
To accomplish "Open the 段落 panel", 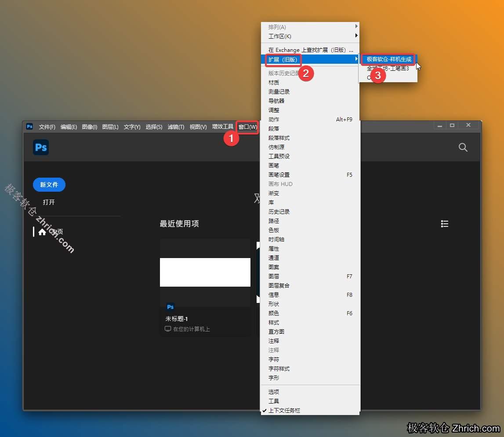I will 310,129.
